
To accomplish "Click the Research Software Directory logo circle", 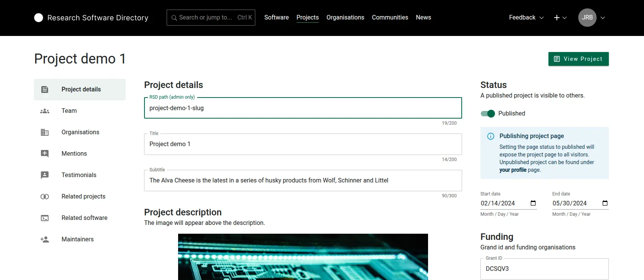I will [39, 18].
